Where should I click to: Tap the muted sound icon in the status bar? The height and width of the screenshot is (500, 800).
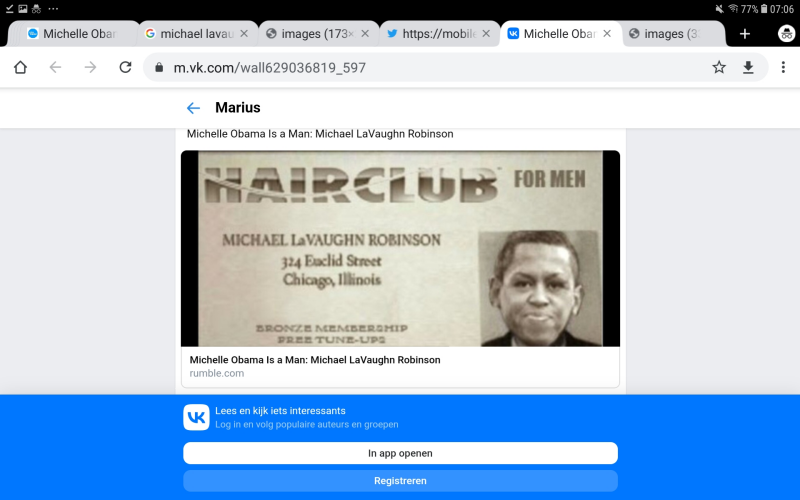point(719,9)
